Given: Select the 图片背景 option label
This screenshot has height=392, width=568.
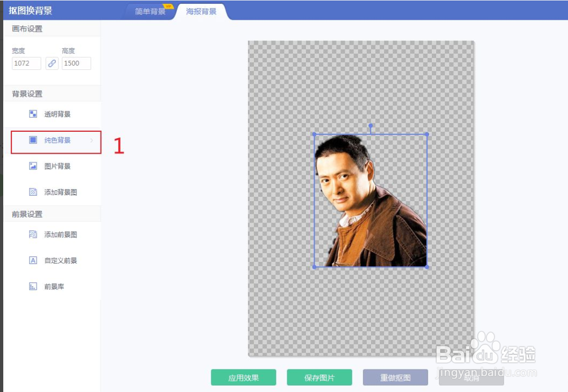Looking at the screenshot, I should (x=57, y=166).
